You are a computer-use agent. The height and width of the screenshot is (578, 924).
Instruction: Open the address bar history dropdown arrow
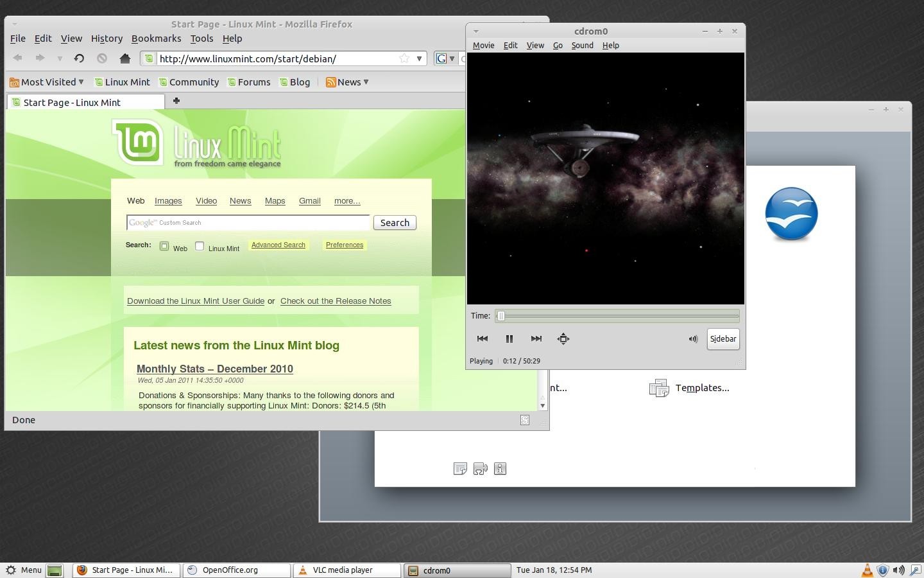click(x=419, y=58)
